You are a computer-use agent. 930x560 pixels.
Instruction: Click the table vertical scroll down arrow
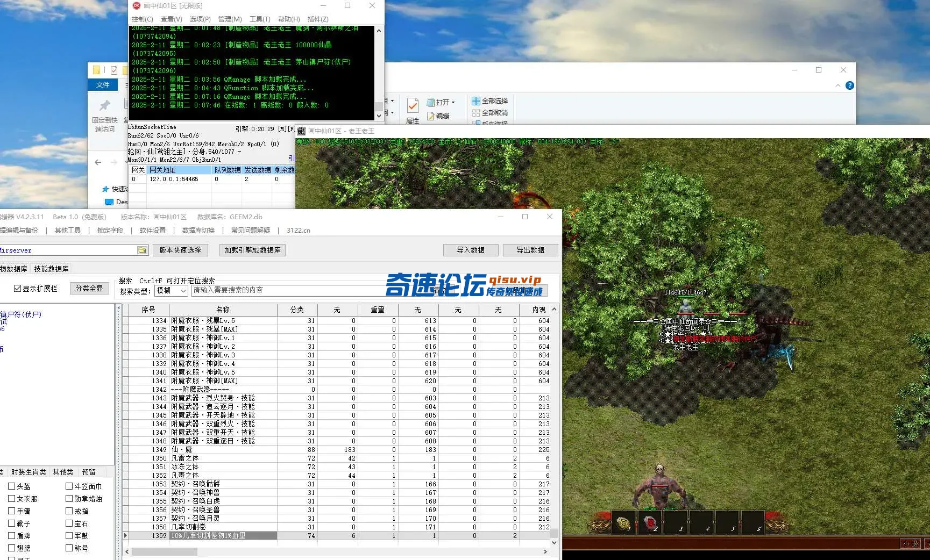click(x=554, y=542)
